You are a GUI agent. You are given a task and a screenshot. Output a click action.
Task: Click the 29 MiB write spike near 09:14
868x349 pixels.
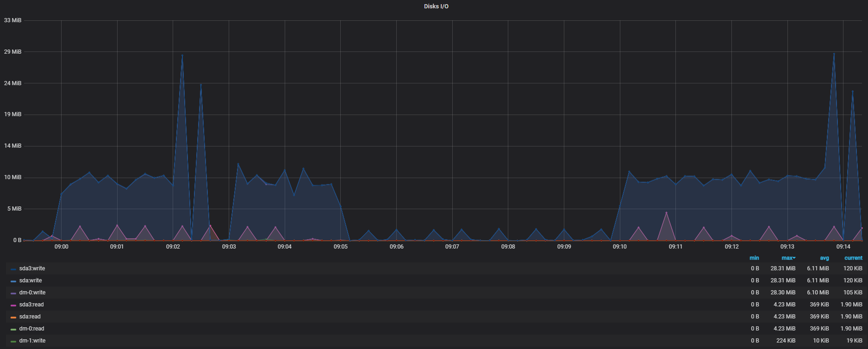tap(834, 54)
